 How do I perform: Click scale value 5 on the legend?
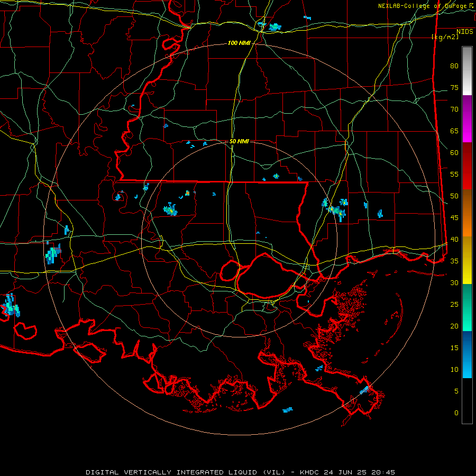tap(456, 391)
